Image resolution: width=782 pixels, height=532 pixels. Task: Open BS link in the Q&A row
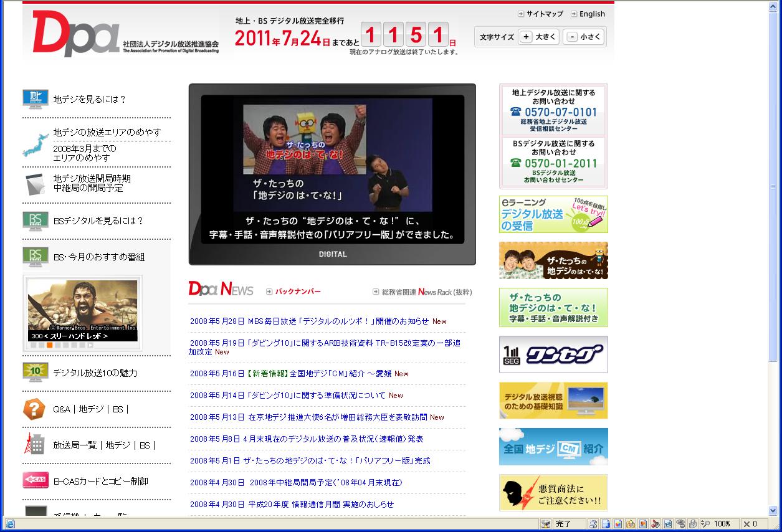[x=118, y=409]
